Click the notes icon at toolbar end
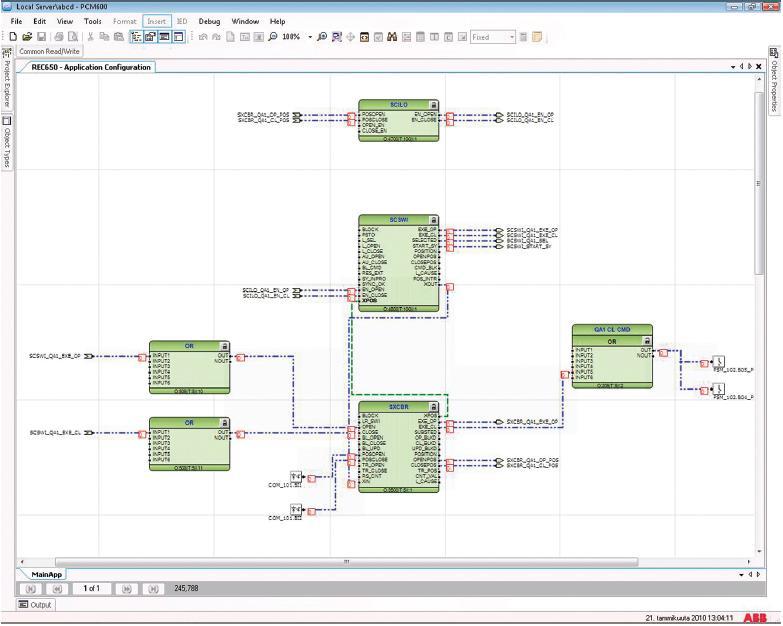 click(537, 36)
